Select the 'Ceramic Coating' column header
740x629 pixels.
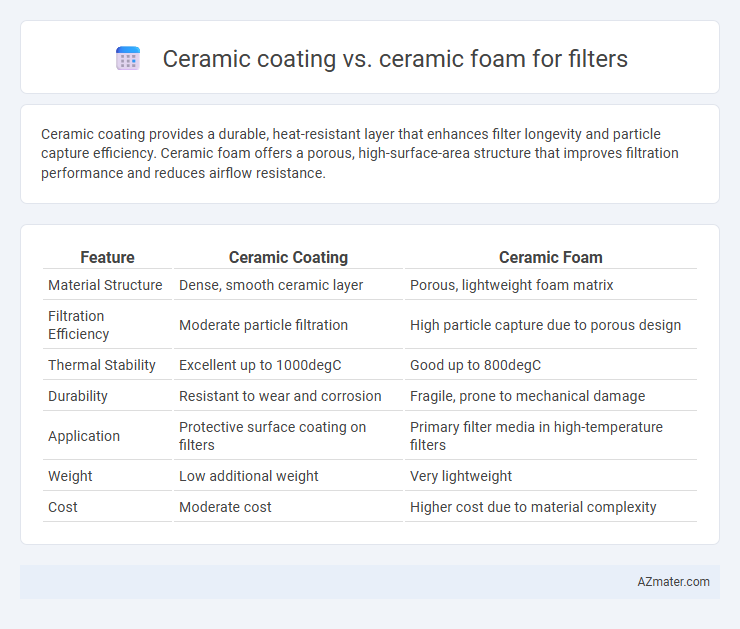288,257
